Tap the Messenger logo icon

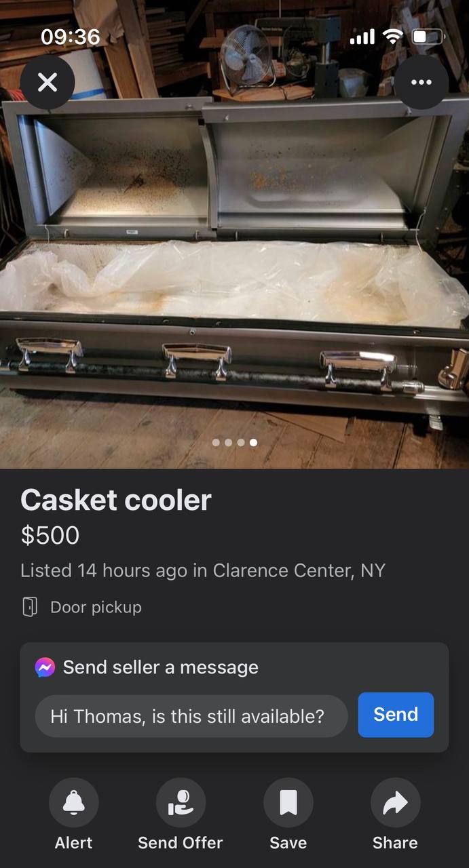45,667
